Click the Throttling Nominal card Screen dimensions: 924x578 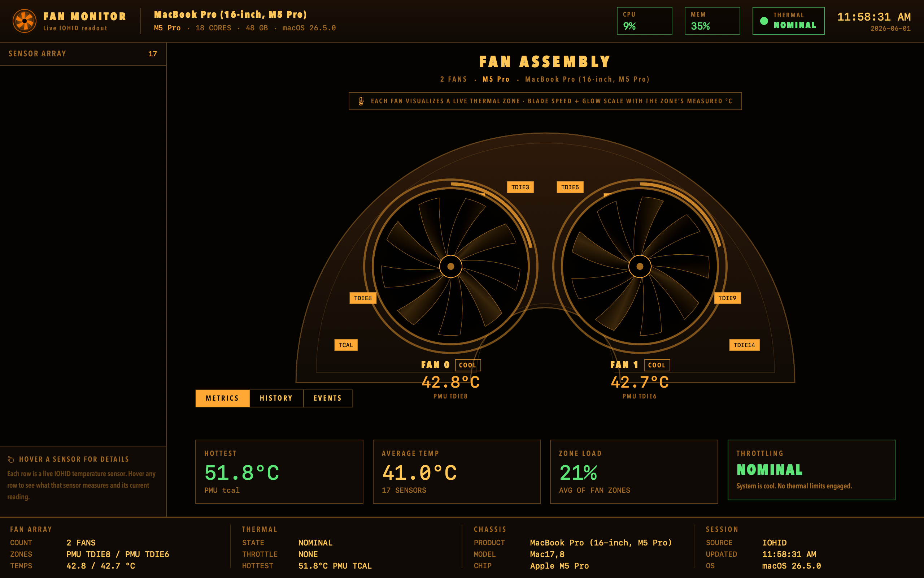tap(811, 470)
